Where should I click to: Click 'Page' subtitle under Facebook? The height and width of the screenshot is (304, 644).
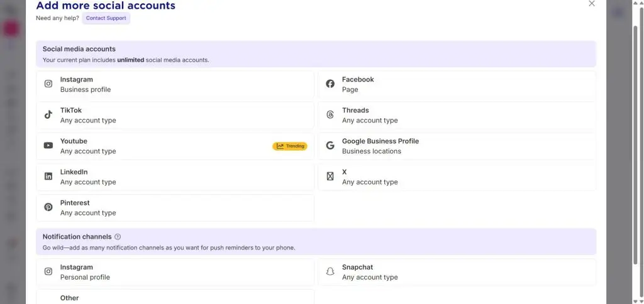[x=350, y=89]
